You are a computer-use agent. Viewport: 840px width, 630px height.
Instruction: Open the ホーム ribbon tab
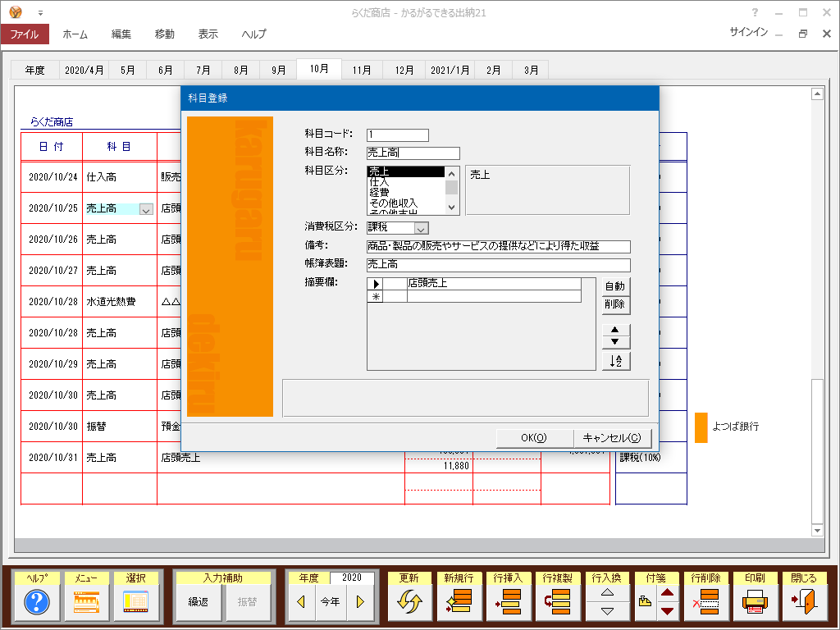[x=75, y=34]
